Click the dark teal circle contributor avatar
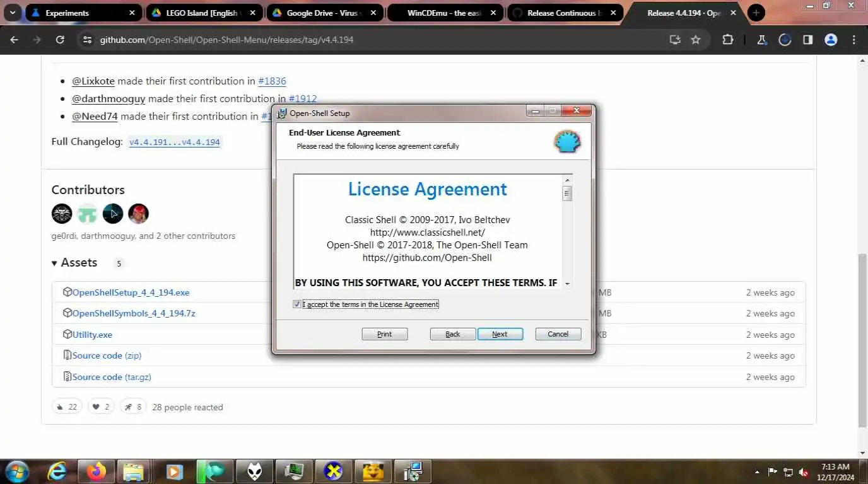The image size is (868, 484). [113, 214]
